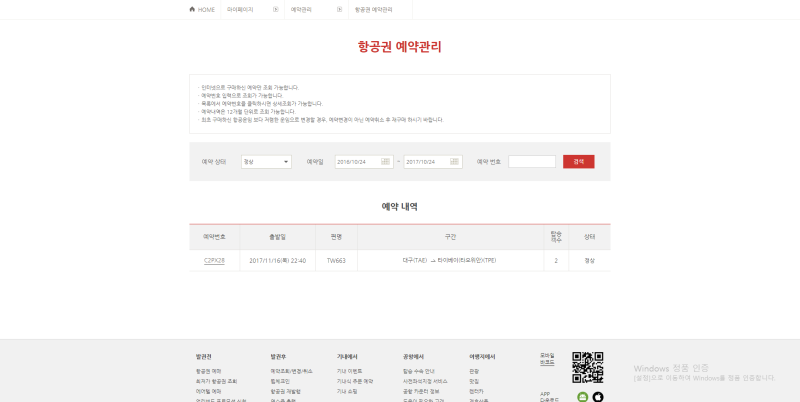Click the 기내에서 footer heading
This screenshot has height=402, width=800.
347,357
